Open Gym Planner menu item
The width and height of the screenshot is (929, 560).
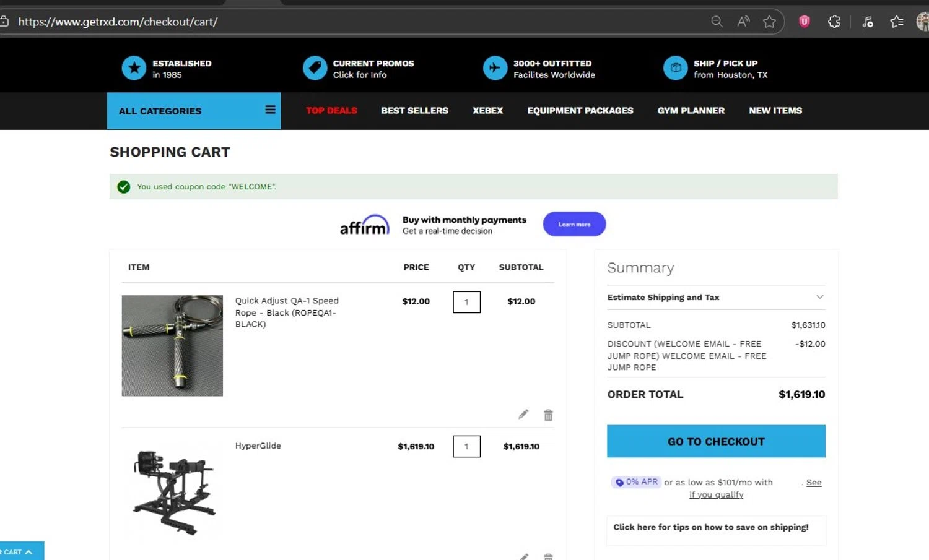[691, 110]
